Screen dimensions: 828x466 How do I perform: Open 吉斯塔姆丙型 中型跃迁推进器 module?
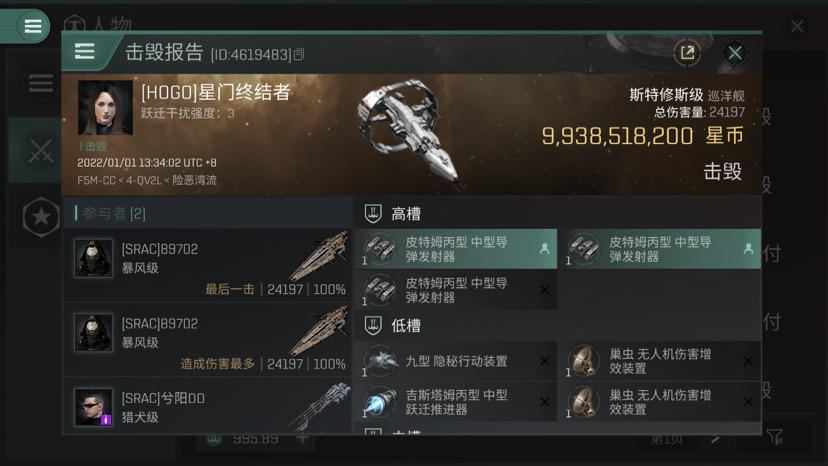456,402
